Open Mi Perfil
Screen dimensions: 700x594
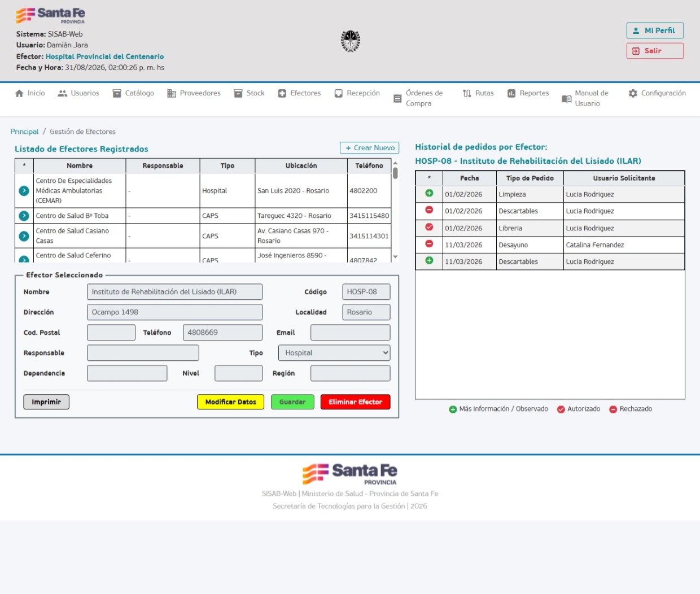click(655, 30)
